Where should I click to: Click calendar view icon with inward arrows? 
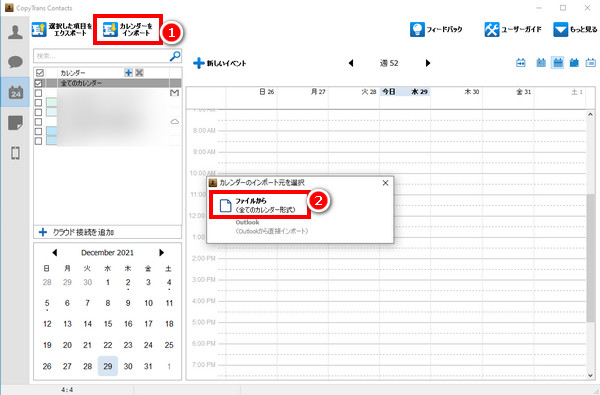(x=521, y=62)
